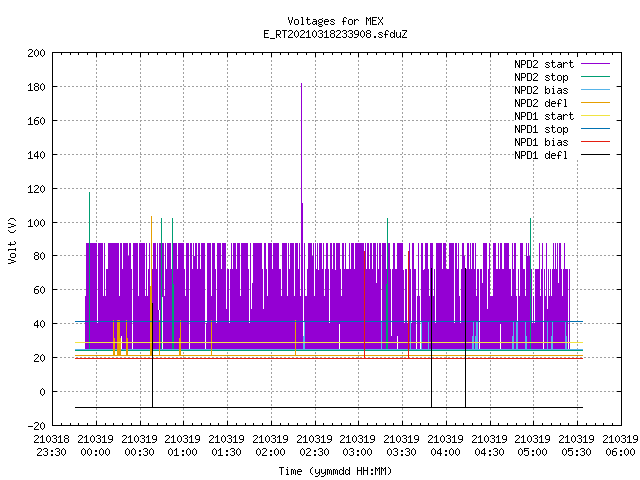Click the 'Volt (V)' y-axis label

coord(13,240)
